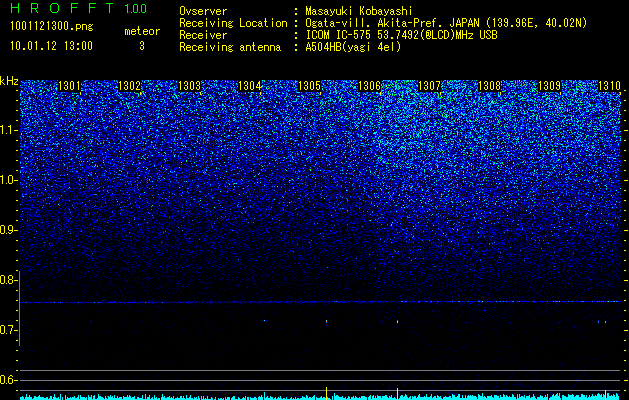629x400 pixels.
Task: Click the 1303 time marker
Action: (x=189, y=86)
